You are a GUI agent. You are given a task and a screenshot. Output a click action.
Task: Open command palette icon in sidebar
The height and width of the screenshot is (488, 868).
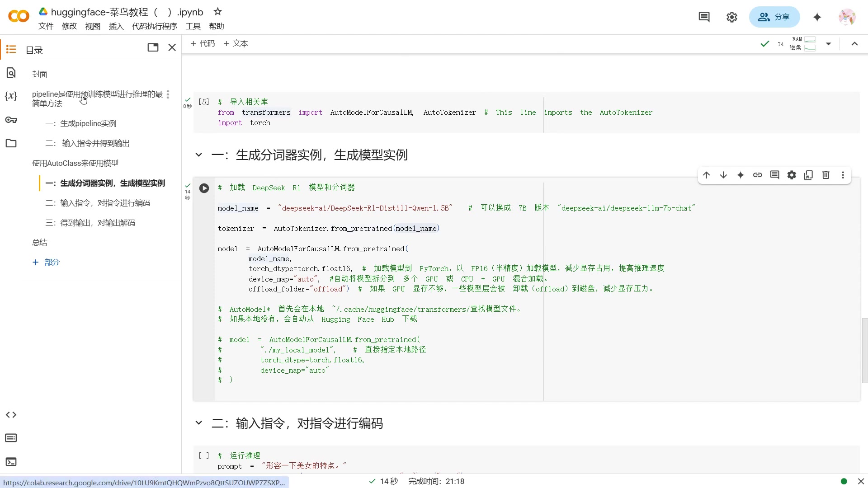[x=11, y=438]
